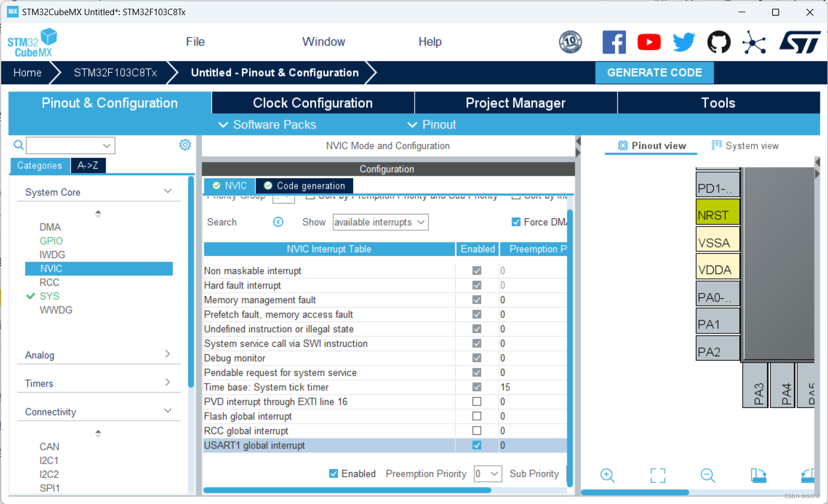Click the pinout export icon left of rotate
The width and height of the screenshot is (828, 504).
click(x=758, y=475)
